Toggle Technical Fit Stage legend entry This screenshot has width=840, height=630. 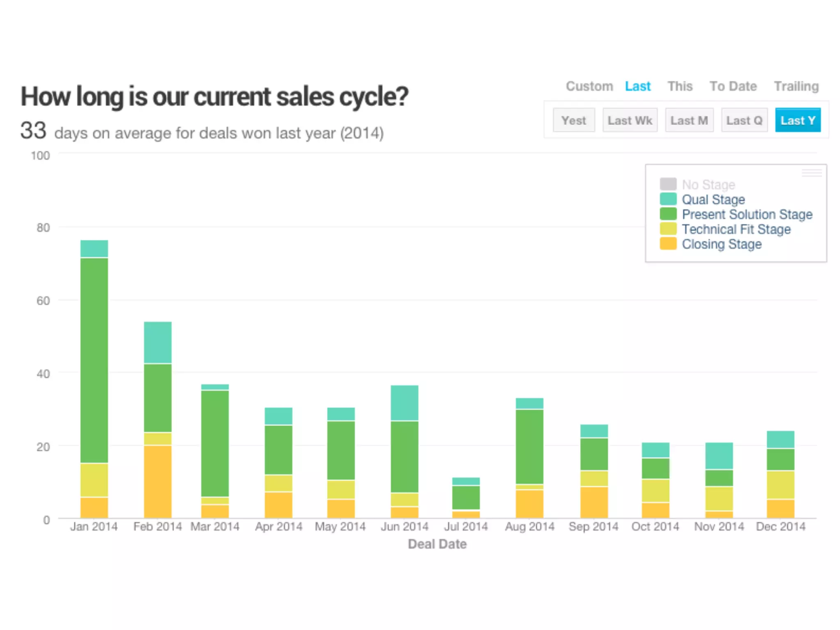(x=736, y=229)
